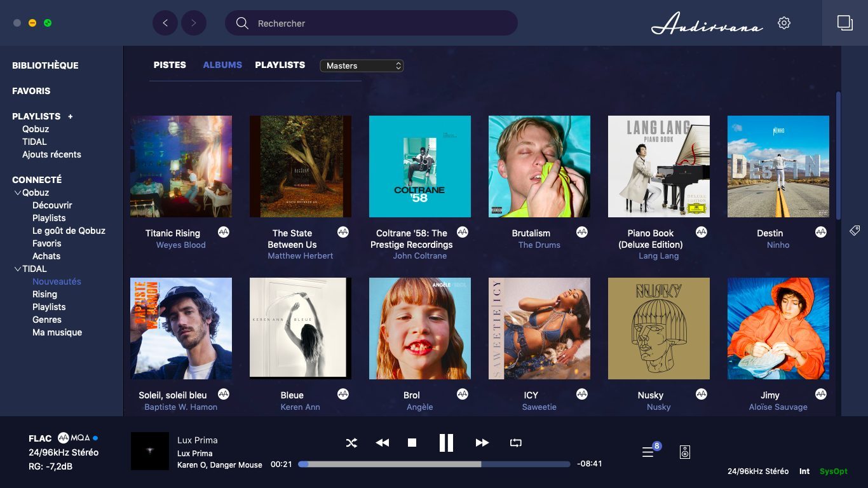This screenshot has height=488, width=868.
Task: Open Ma musique under TIDAL
Action: pyautogui.click(x=57, y=332)
